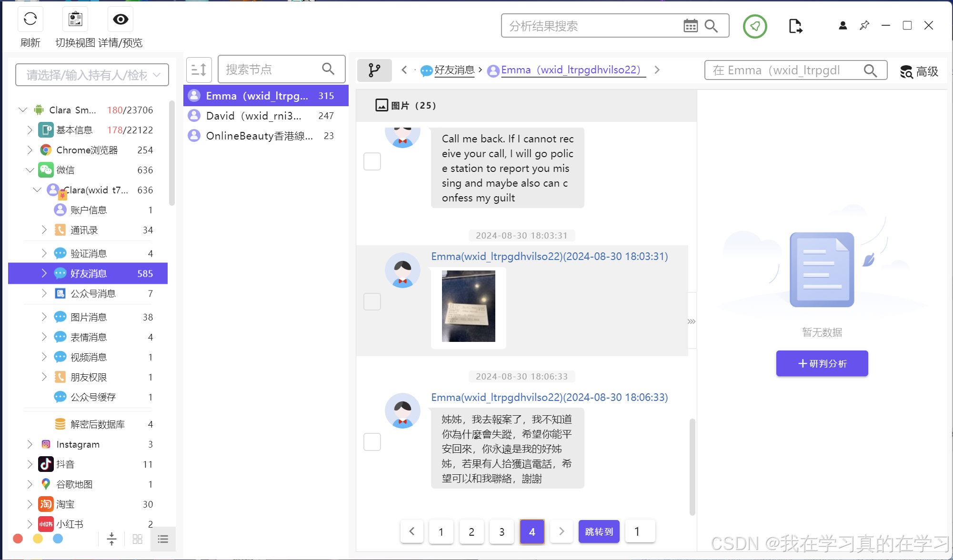Open the holder/case selection dropdown
The height and width of the screenshot is (560, 953).
click(92, 75)
